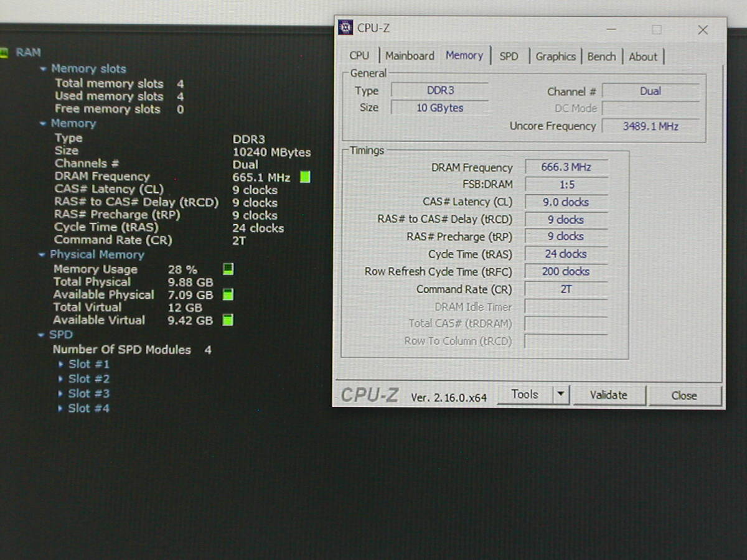Click the '28 %' memory usage value
This screenshot has width=747, height=560.
182,269
